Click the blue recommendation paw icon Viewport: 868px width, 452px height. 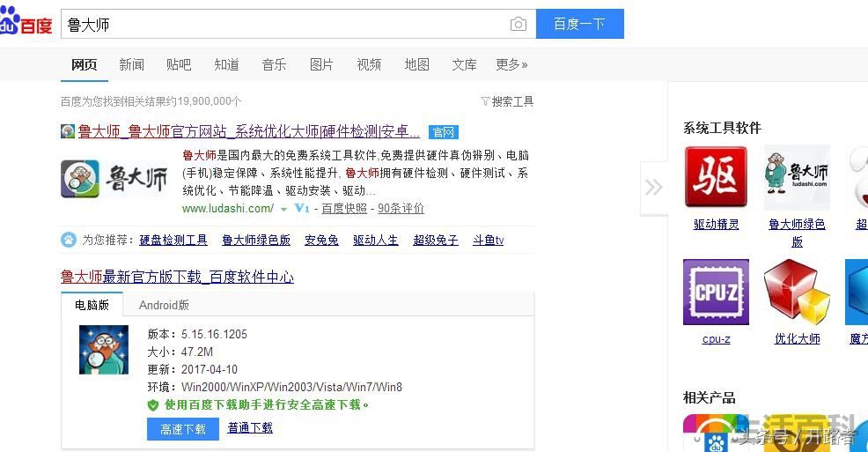[69, 240]
